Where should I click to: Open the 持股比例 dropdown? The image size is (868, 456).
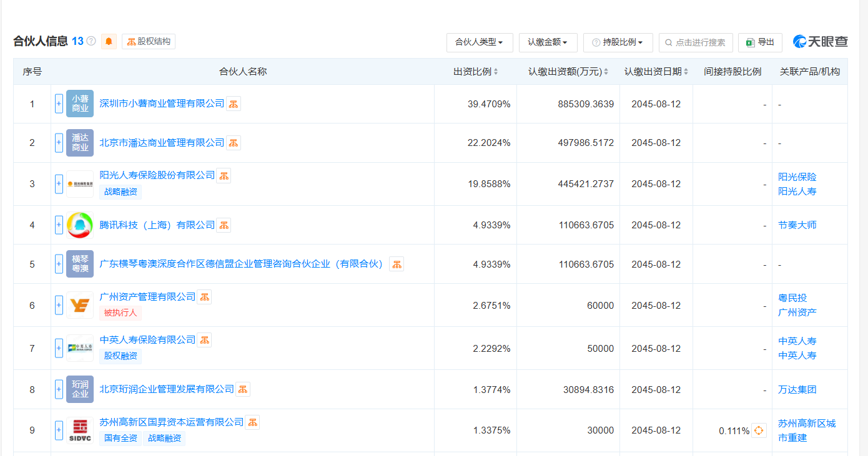(x=618, y=42)
